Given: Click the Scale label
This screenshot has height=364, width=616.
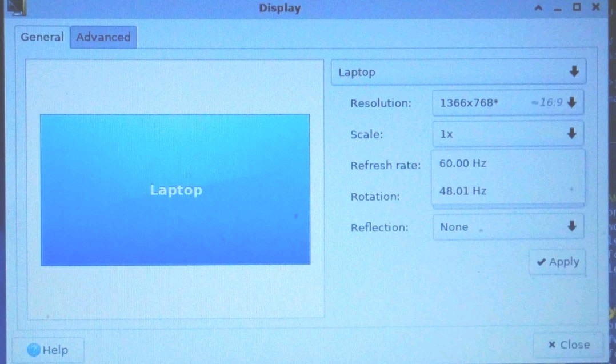Looking at the screenshot, I should point(366,134).
